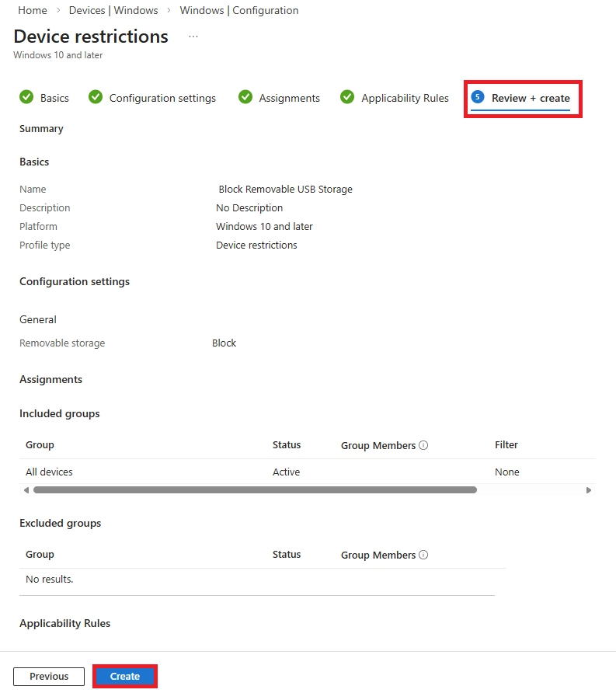616x693 pixels.
Task: Show Group Members info under Included groups
Action: point(423,445)
